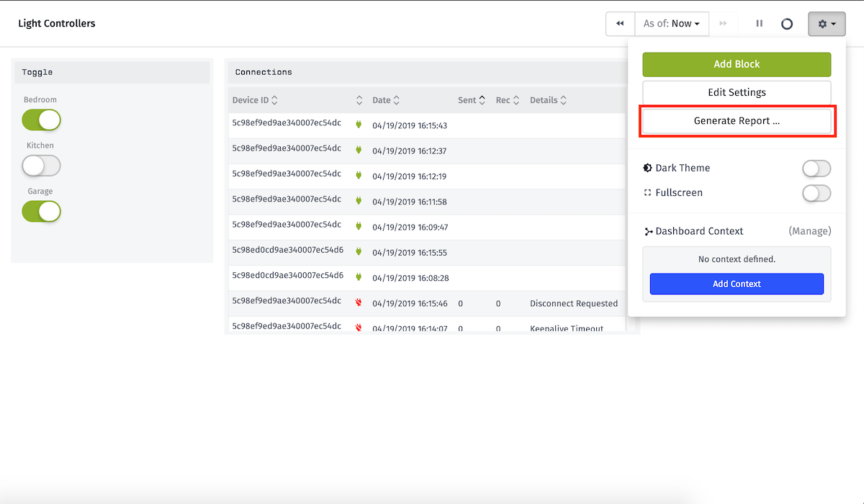Sort by Sent column header
Screen dimensions: 864x504
click(x=472, y=100)
